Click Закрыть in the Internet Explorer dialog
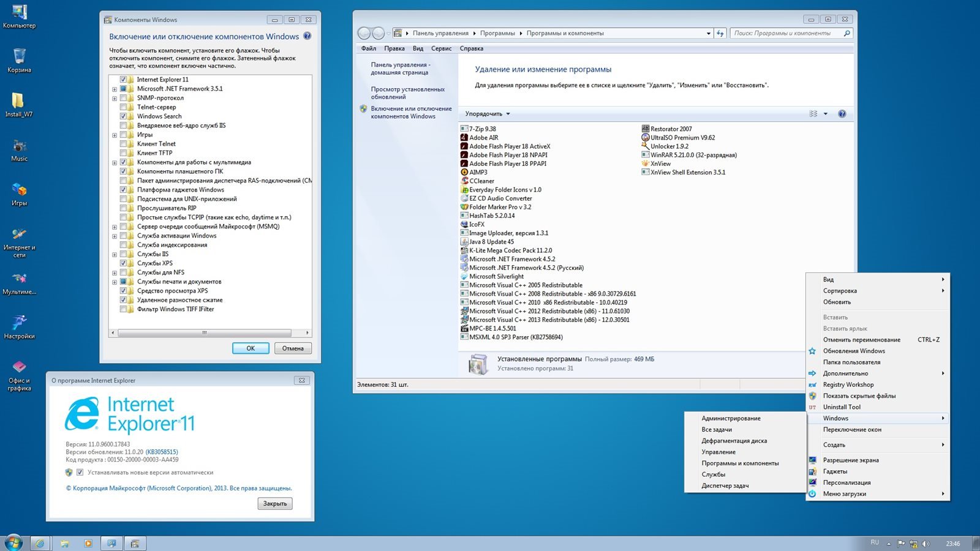This screenshot has width=980, height=551. click(x=275, y=503)
